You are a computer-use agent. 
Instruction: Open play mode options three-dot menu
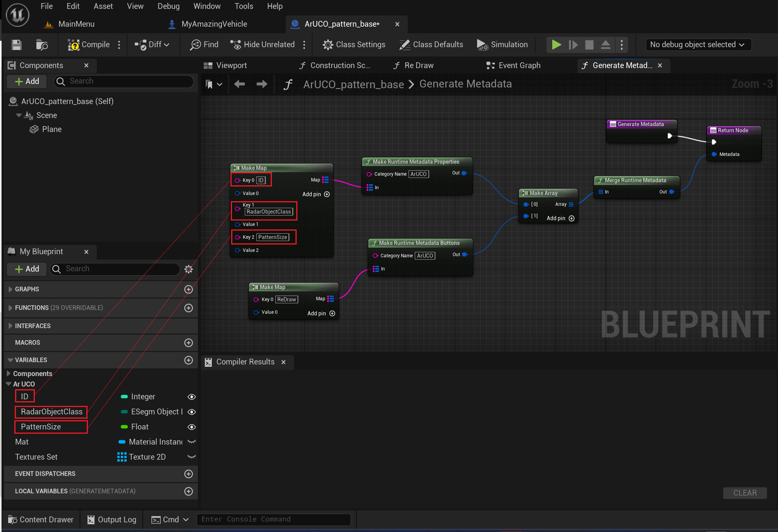pos(622,45)
